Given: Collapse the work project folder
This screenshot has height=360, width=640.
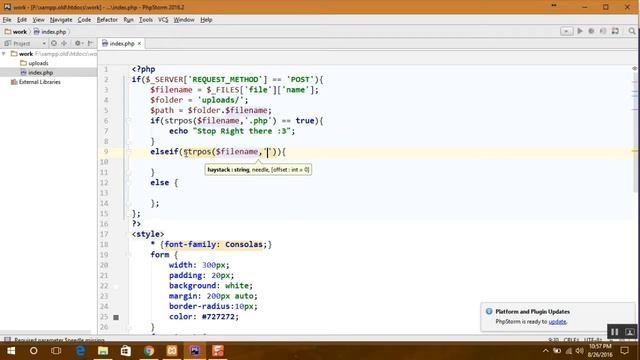Looking at the screenshot, I should 4,53.
